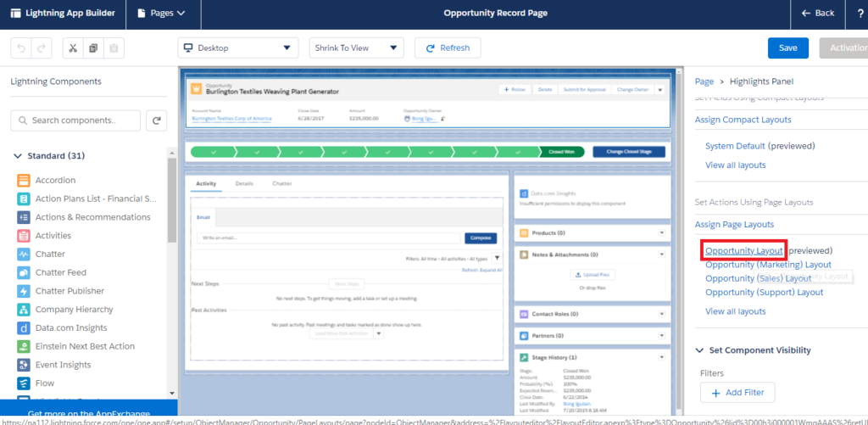Select the Chatter Publisher component icon
This screenshot has height=425, width=868.
(23, 291)
